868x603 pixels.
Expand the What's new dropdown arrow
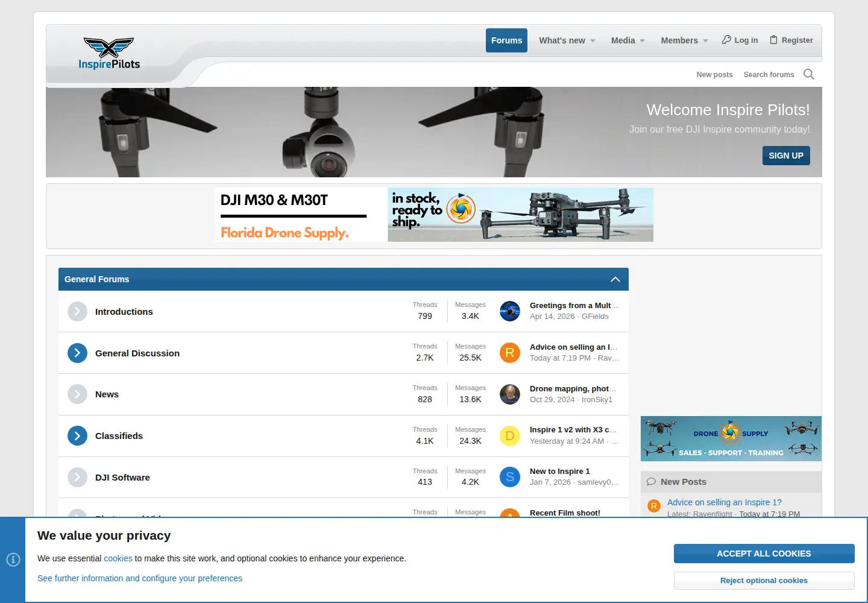click(x=593, y=41)
